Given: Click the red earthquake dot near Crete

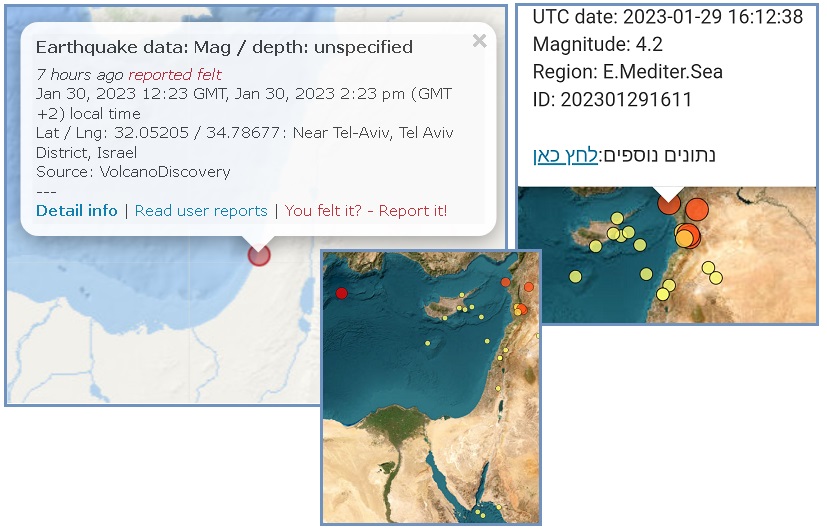Looking at the screenshot, I should pyautogui.click(x=341, y=293).
